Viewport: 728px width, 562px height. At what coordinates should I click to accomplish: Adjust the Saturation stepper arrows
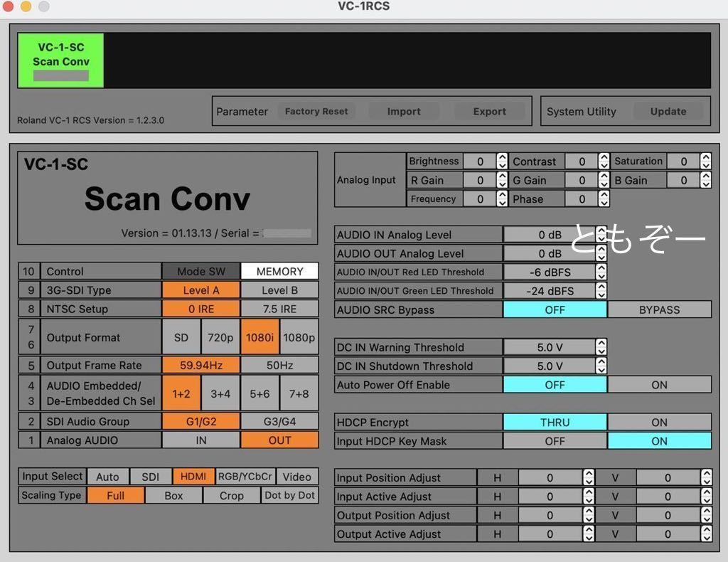tap(706, 161)
